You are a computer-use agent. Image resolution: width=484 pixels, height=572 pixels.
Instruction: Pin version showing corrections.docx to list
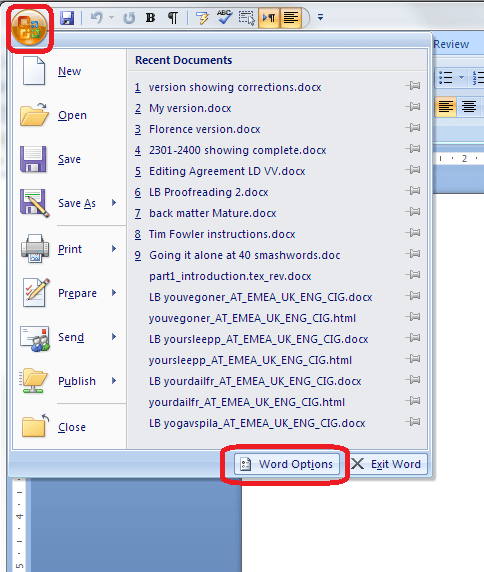[413, 86]
